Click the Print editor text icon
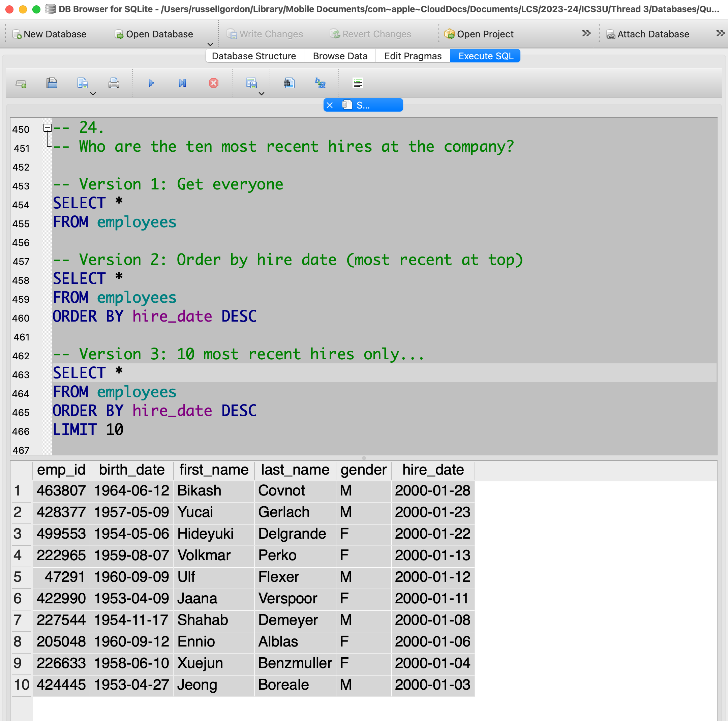The height and width of the screenshot is (721, 728). (x=114, y=83)
